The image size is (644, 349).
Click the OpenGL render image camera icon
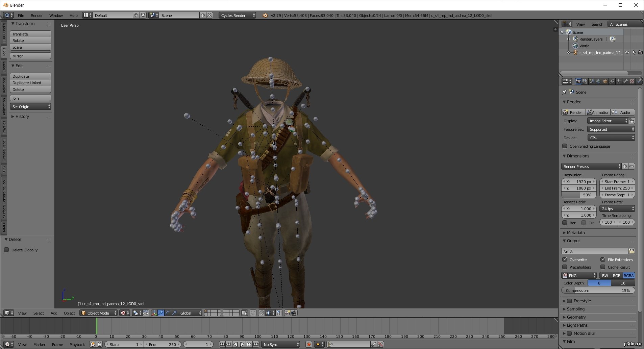(x=287, y=313)
